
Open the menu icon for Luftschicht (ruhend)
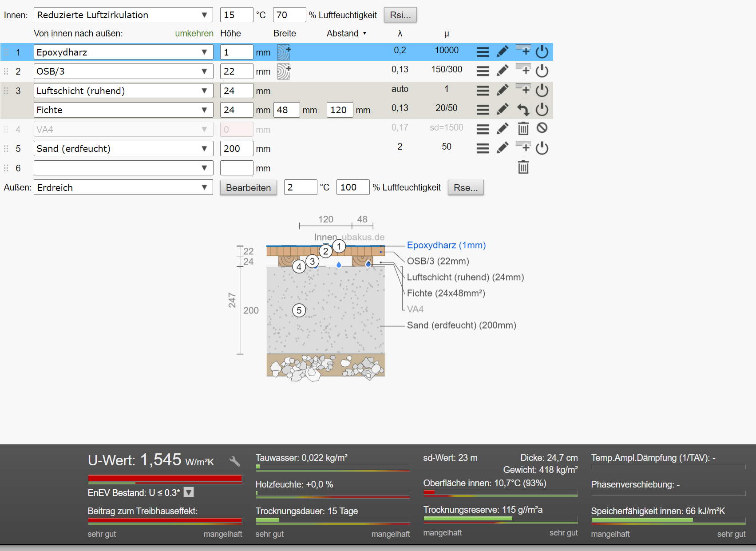pyautogui.click(x=483, y=91)
